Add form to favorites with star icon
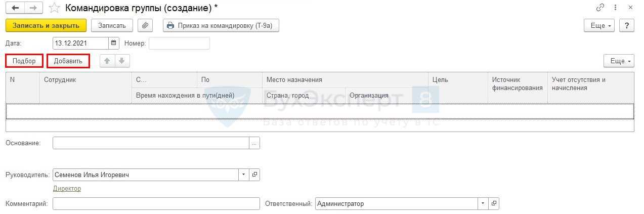The height and width of the screenshot is (214, 644). point(54,8)
